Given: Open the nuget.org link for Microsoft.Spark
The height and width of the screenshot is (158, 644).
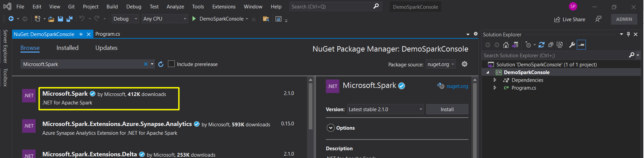Looking at the screenshot, I should (x=457, y=86).
